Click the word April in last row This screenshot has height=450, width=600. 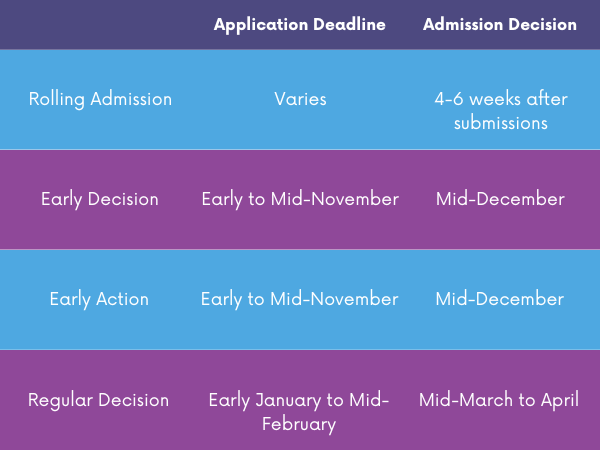coord(560,400)
